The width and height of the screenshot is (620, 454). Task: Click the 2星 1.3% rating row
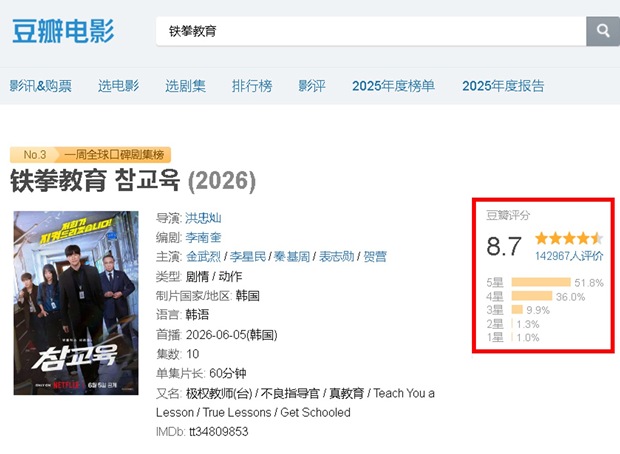pyautogui.click(x=513, y=324)
